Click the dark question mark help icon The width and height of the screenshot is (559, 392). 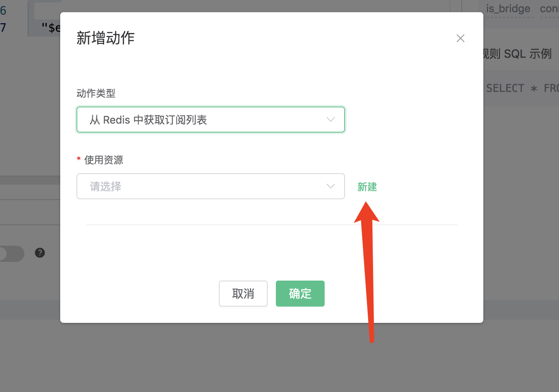[x=40, y=253]
